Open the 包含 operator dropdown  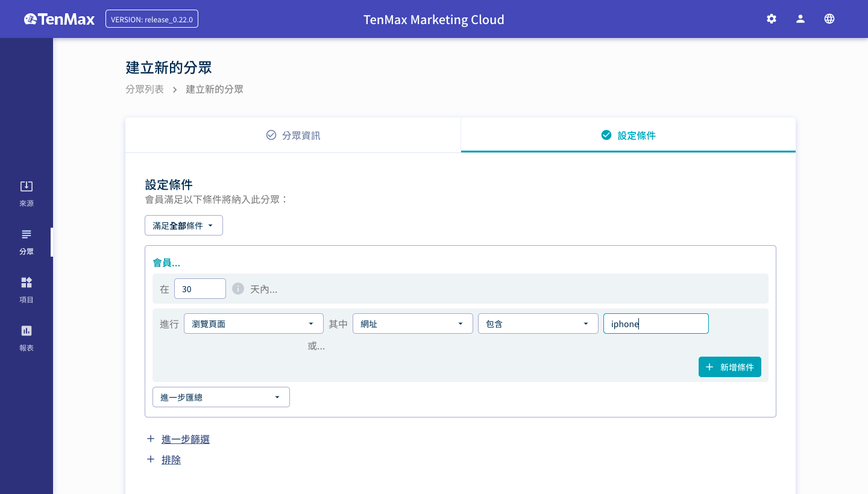(x=538, y=324)
